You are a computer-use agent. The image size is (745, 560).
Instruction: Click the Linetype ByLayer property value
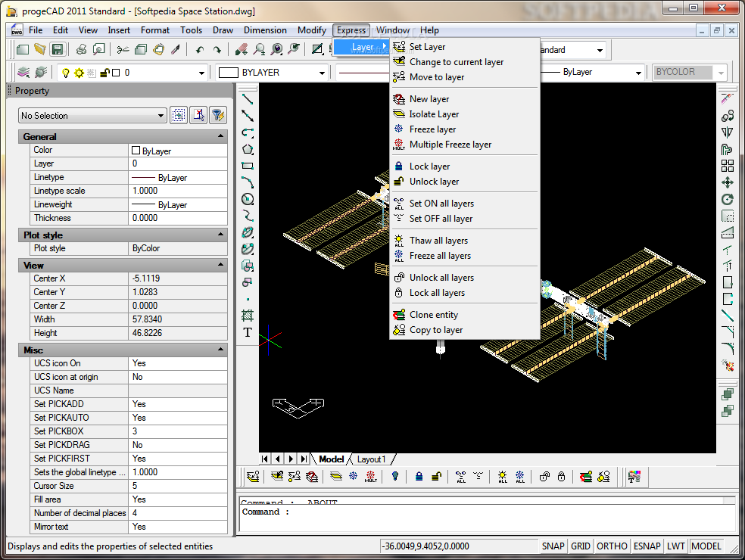(178, 177)
